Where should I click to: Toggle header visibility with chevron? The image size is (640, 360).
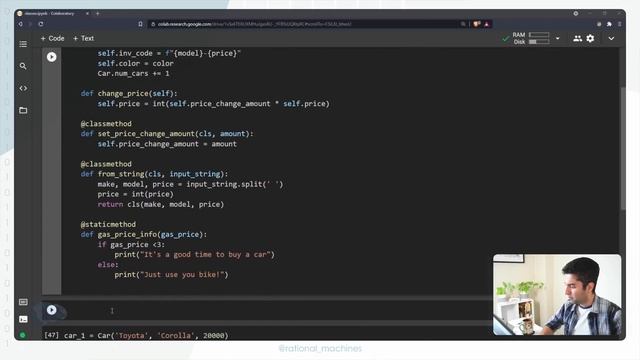pyautogui.click(x=611, y=38)
